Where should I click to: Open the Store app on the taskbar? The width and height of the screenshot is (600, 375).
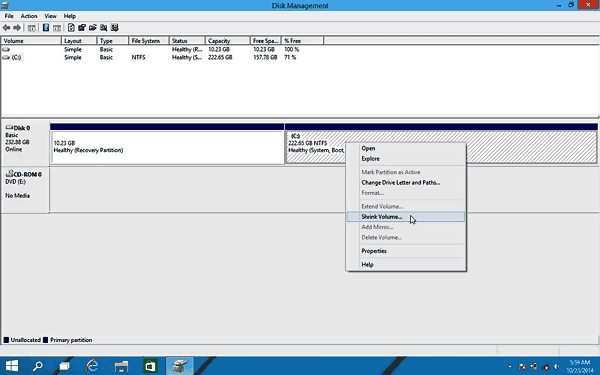150,366
